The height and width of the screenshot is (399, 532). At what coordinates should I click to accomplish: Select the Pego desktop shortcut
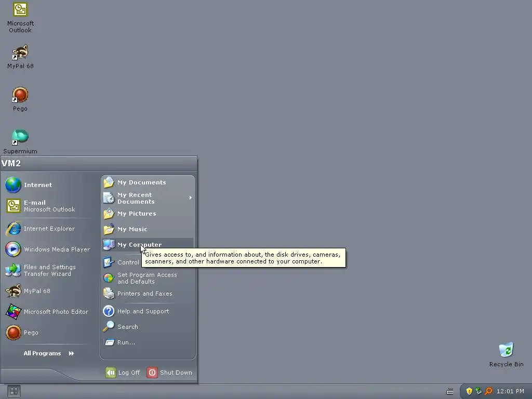tap(20, 99)
